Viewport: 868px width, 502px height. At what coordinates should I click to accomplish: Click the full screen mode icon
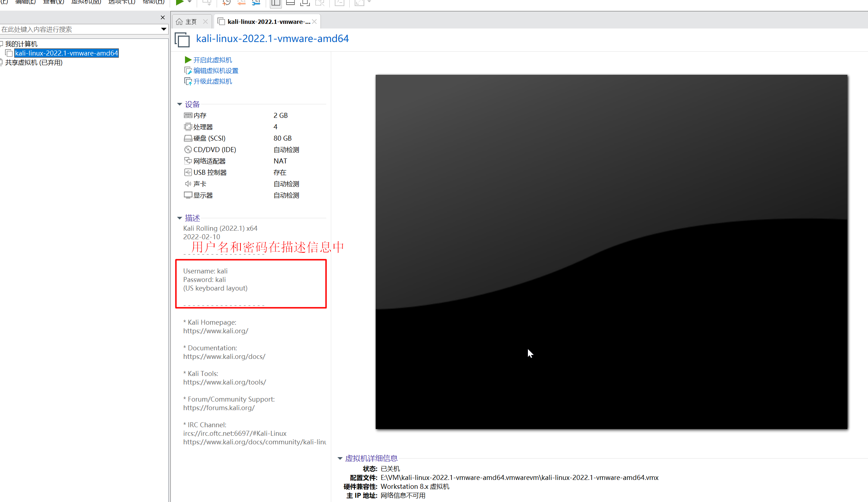[305, 3]
